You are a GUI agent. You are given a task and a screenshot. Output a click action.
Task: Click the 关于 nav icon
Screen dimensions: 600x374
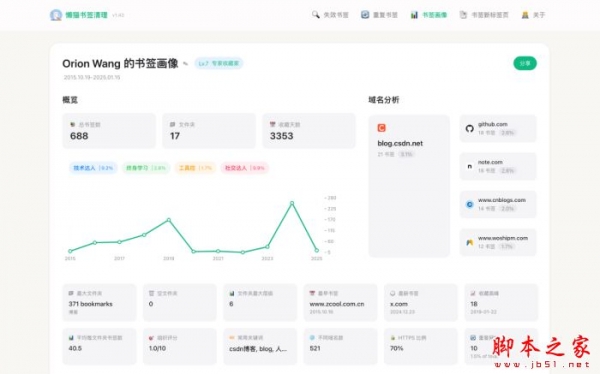point(525,15)
